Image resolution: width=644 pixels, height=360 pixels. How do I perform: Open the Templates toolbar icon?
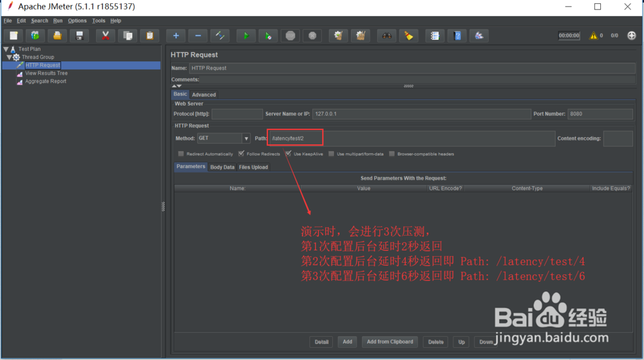coord(35,35)
